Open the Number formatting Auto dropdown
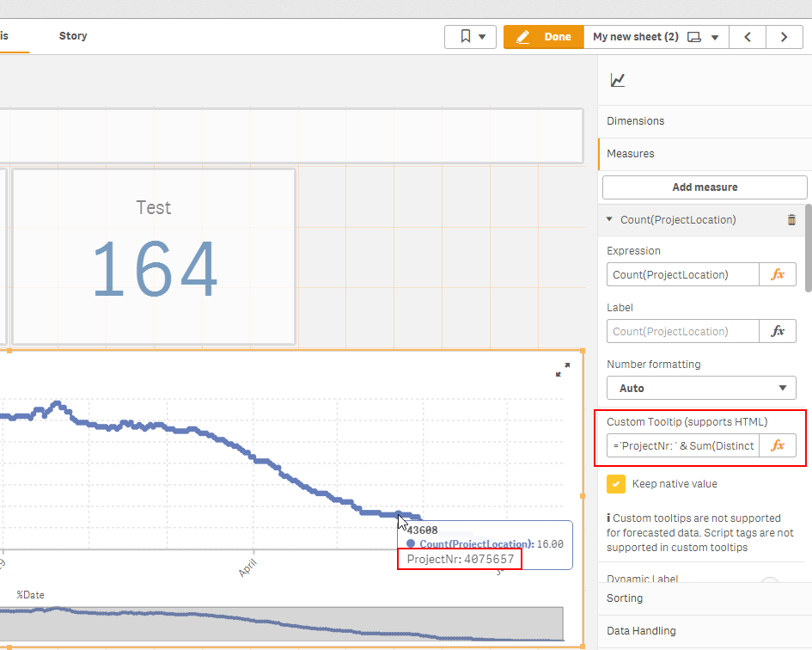 [701, 389]
